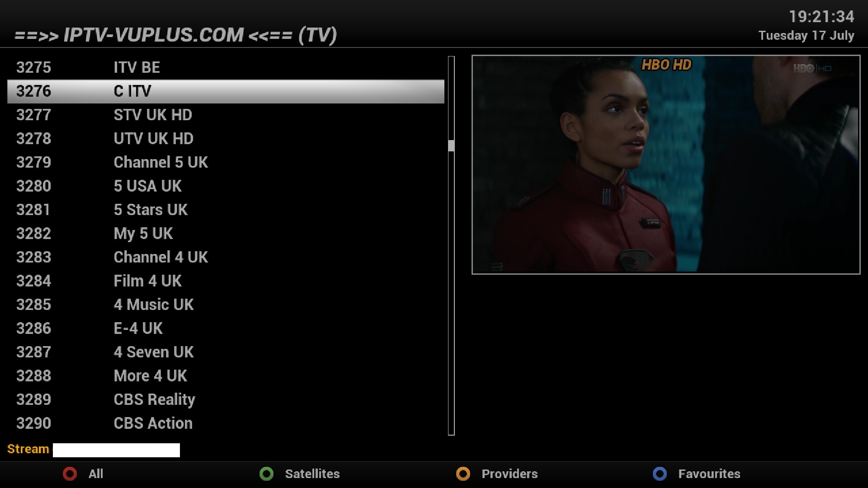Click the blue Favourites circle icon
The height and width of the screenshot is (488, 868).
click(x=660, y=474)
